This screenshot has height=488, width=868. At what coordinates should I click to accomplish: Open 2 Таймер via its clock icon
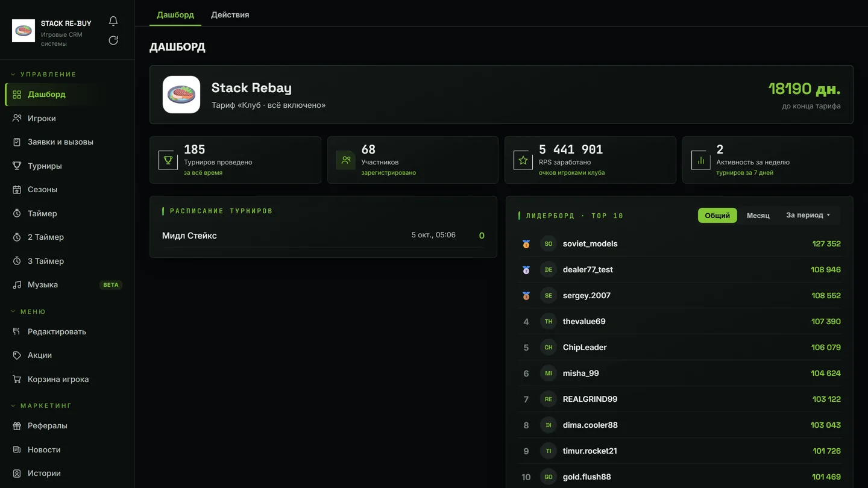click(x=17, y=237)
